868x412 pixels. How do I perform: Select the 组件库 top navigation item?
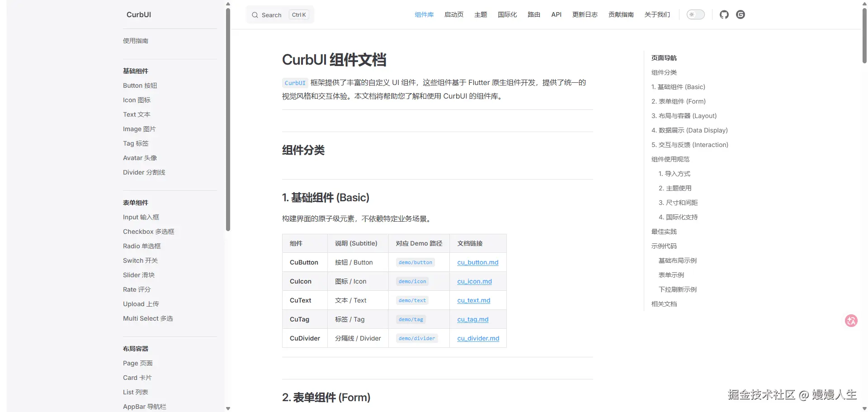424,14
